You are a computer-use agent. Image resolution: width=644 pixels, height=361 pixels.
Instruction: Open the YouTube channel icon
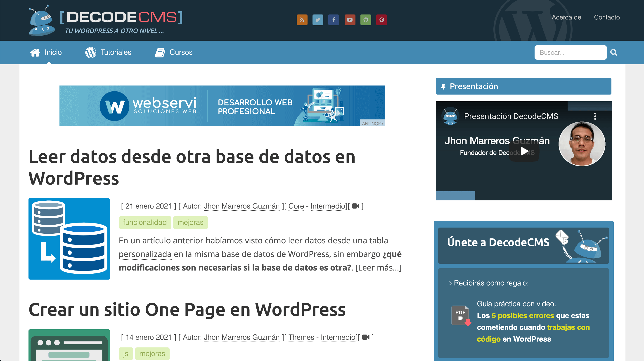coord(350,20)
